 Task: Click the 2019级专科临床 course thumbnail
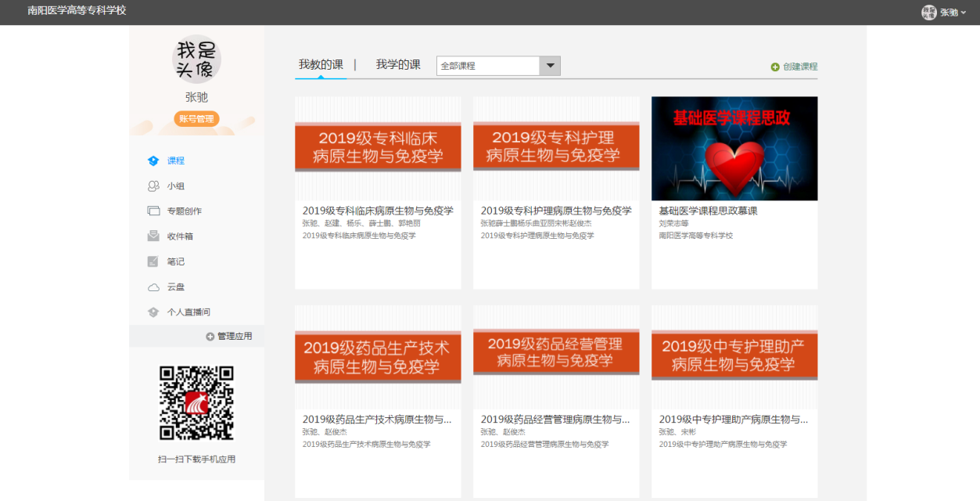click(x=378, y=149)
